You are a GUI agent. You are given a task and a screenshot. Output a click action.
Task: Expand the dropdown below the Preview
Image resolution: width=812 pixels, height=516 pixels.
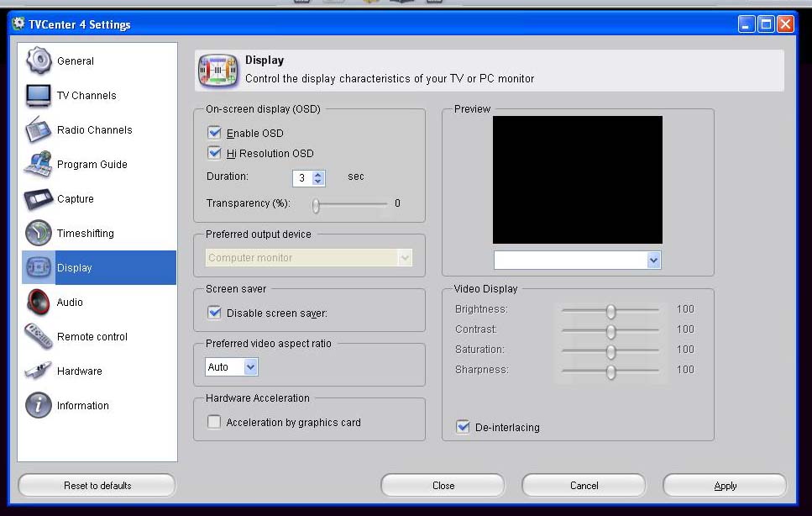[x=653, y=260]
